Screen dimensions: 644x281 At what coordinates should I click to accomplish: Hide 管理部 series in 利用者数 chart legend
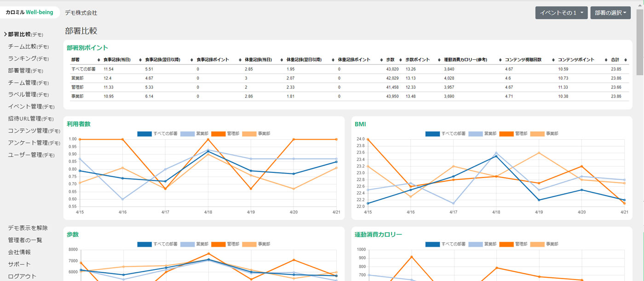pyautogui.click(x=225, y=133)
